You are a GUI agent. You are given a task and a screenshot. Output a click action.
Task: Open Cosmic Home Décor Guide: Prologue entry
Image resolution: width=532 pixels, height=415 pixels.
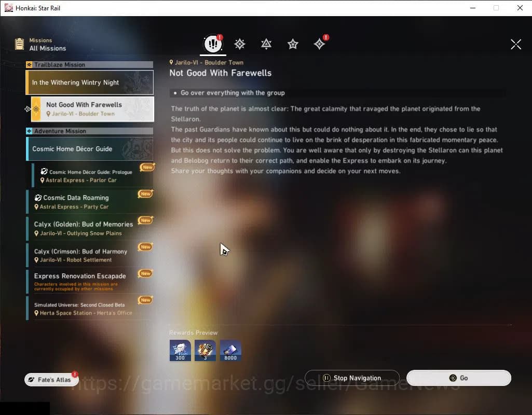point(92,176)
